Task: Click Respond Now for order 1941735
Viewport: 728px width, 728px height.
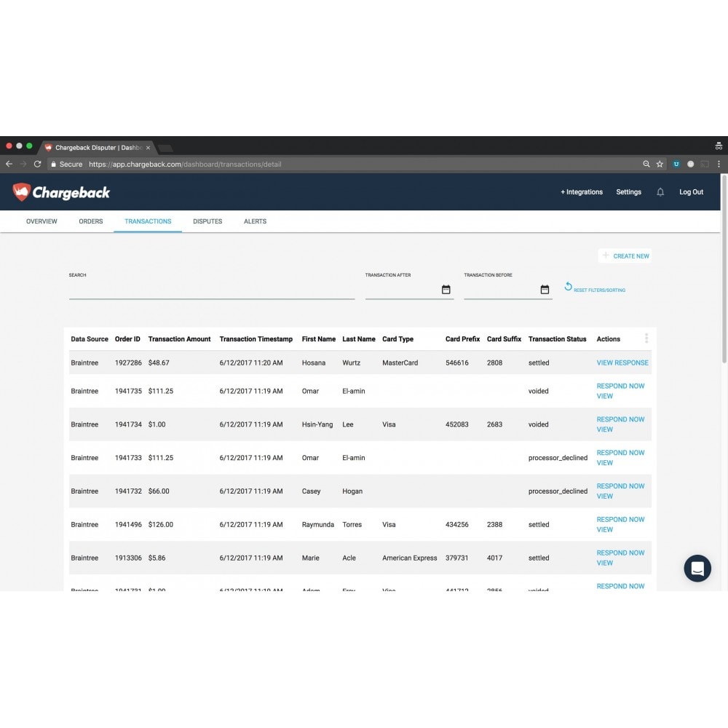Action: (620, 386)
